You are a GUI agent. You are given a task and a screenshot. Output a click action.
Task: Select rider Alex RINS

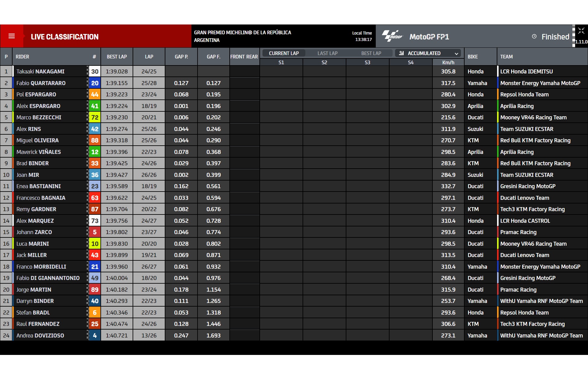coord(28,129)
